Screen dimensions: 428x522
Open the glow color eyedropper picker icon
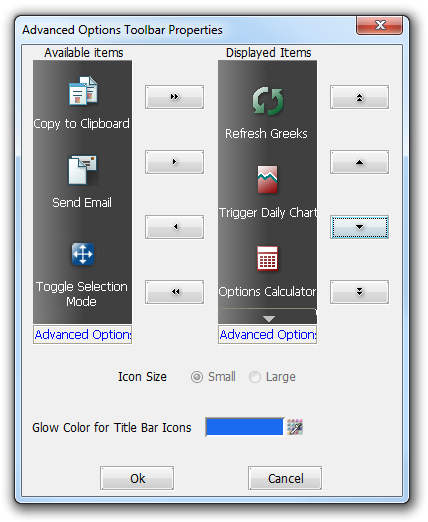click(295, 427)
